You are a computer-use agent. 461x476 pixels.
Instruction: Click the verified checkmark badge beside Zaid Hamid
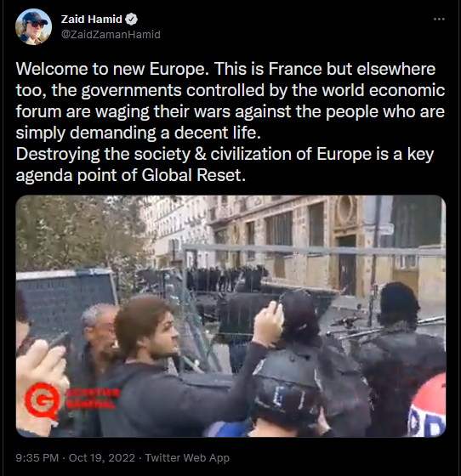[x=132, y=20]
